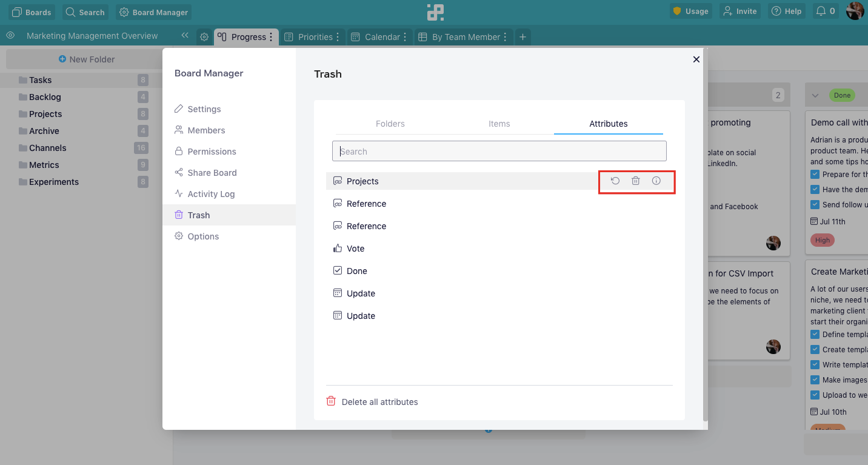868x465 pixels.
Task: Open the view settings gear icon
Action: coord(204,37)
